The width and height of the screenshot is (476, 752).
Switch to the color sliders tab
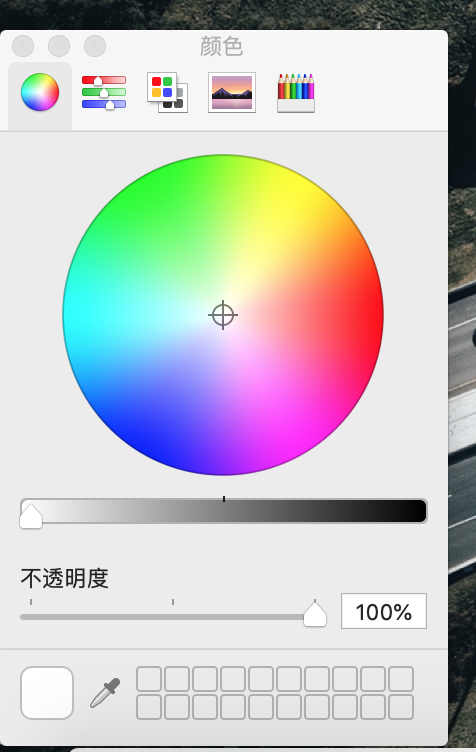click(104, 92)
